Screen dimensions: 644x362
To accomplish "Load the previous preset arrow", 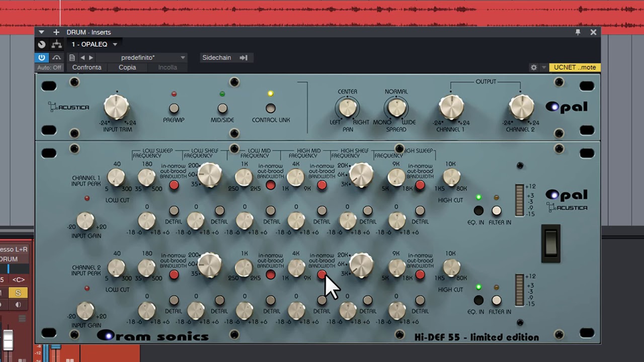I will click(83, 58).
